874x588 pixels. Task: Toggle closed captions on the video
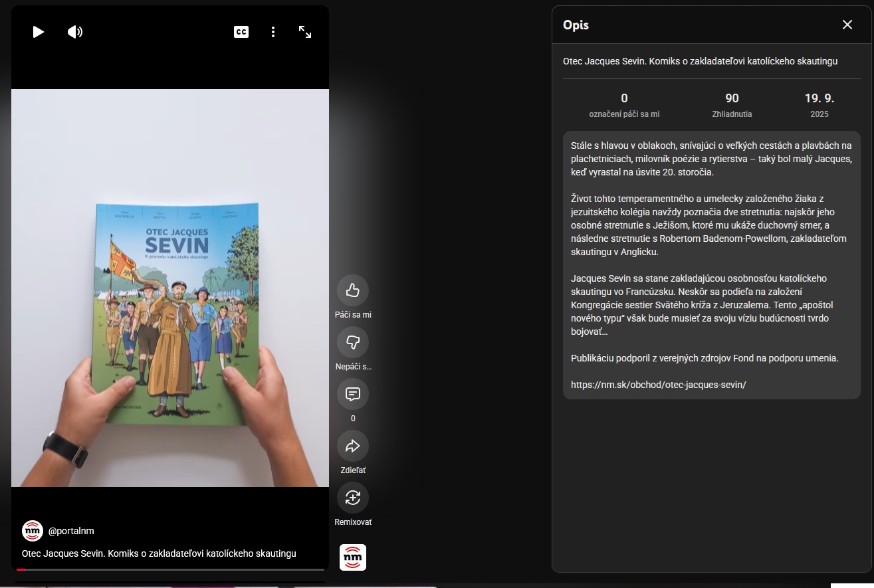pos(241,32)
